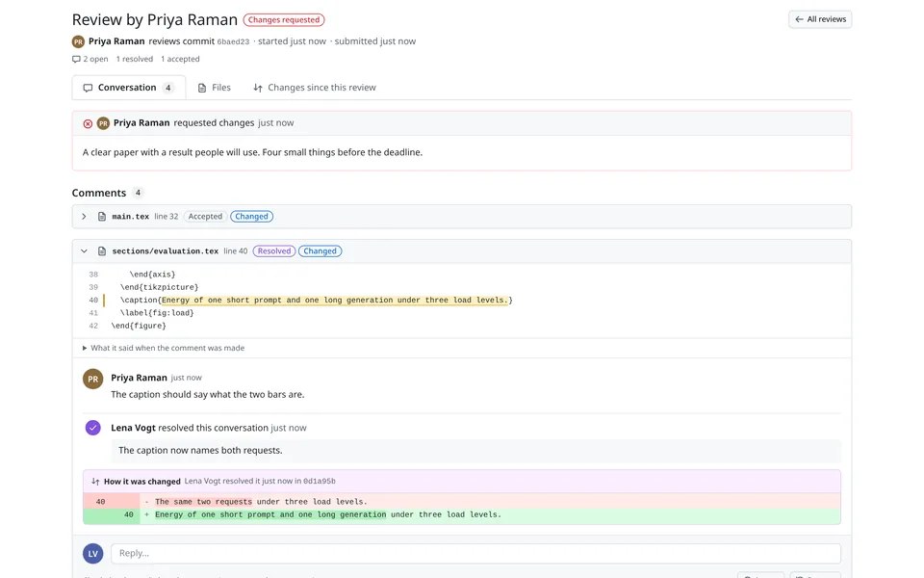
Task: Click the comment bubble icon beside '2 open'
Action: pyautogui.click(x=76, y=59)
